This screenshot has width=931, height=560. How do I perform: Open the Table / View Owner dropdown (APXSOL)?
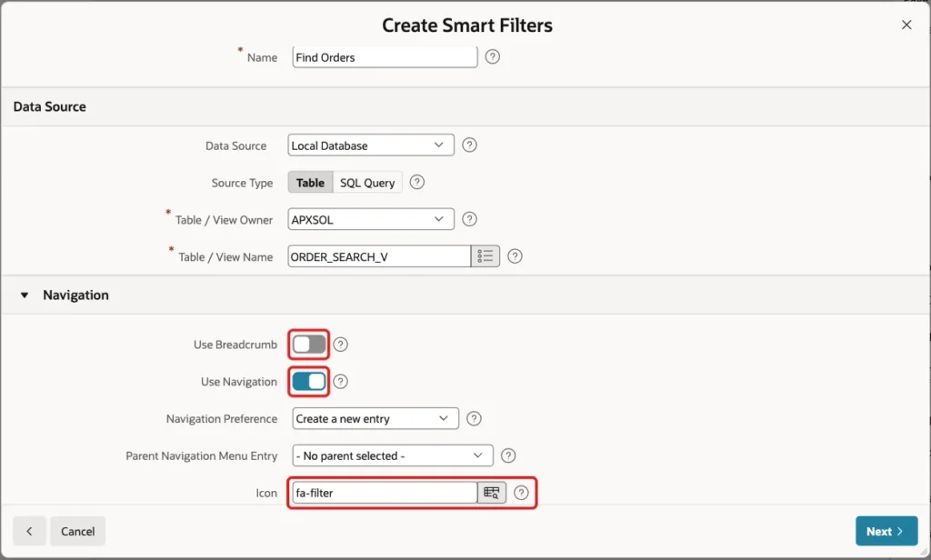coord(371,219)
